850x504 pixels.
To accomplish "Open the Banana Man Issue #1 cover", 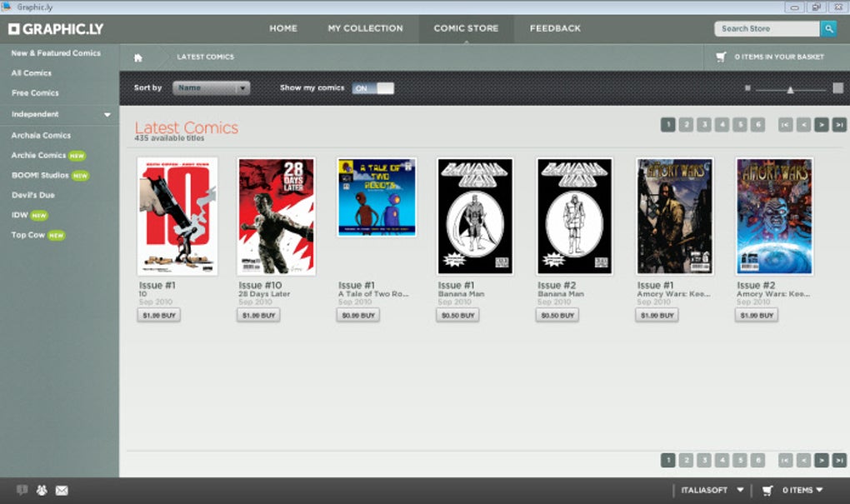I will (475, 217).
